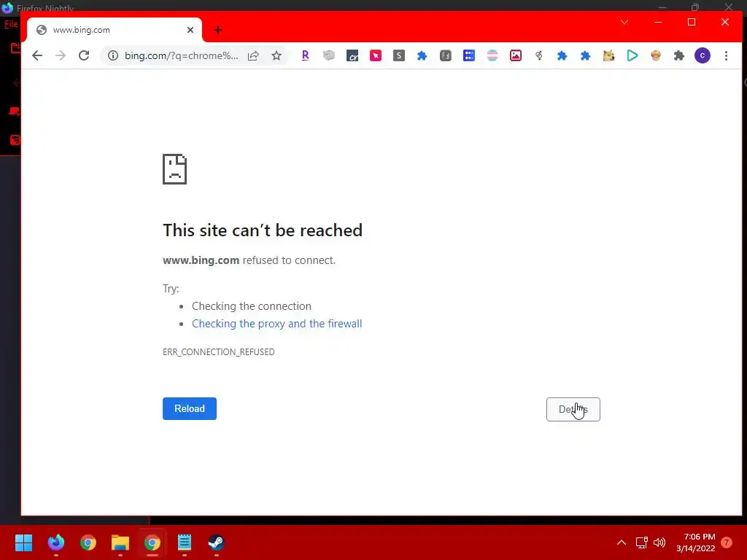Open the Windows Start menu
The image size is (747, 560).
click(23, 542)
